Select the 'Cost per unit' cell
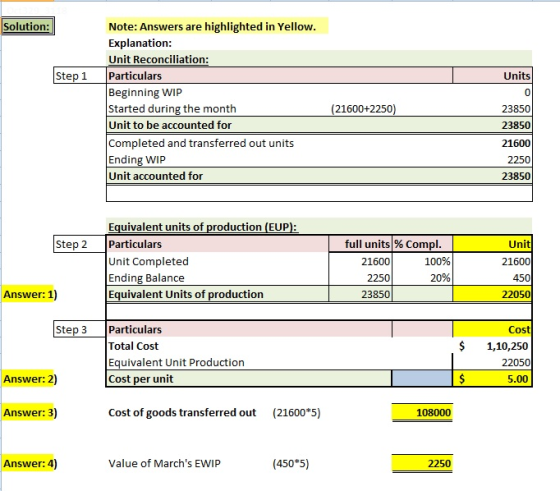This screenshot has height=491, width=560. (249, 379)
